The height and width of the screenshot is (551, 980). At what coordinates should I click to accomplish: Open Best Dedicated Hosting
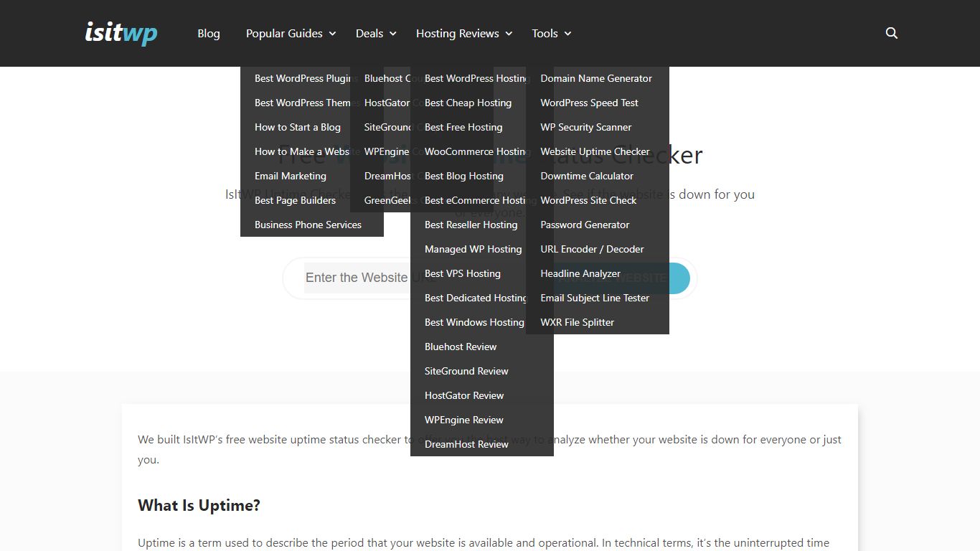click(475, 298)
